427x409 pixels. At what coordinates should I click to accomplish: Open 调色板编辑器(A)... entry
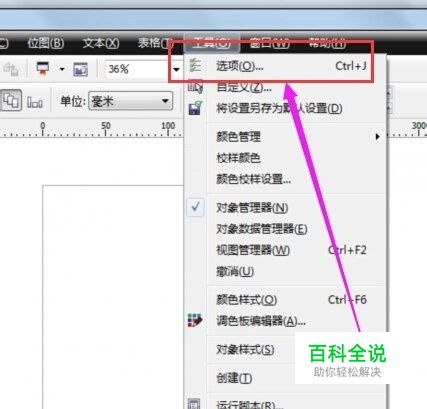click(285, 321)
